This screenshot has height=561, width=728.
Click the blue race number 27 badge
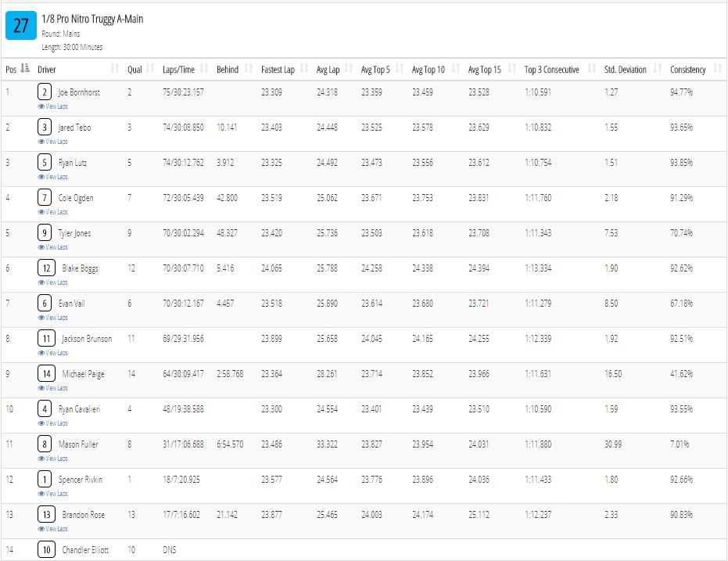[21, 26]
